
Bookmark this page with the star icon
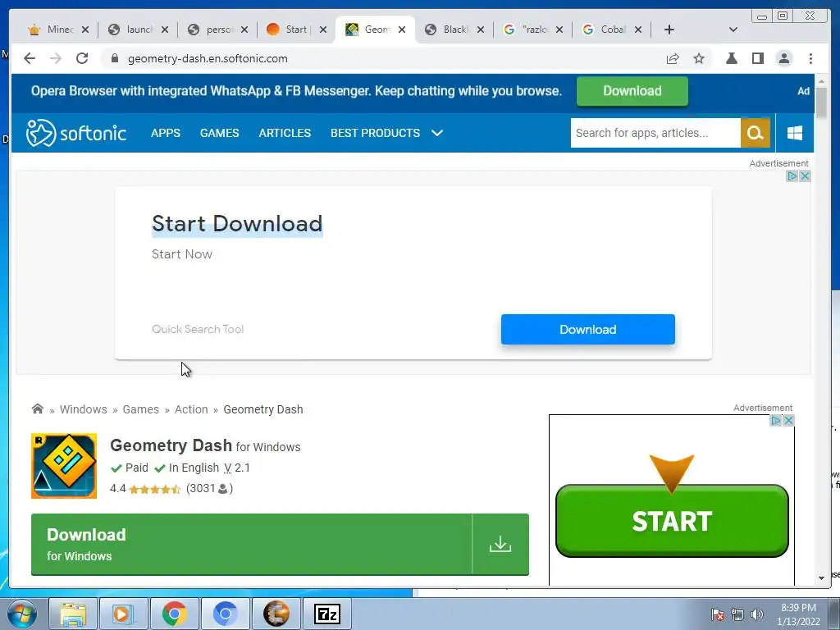tap(699, 58)
